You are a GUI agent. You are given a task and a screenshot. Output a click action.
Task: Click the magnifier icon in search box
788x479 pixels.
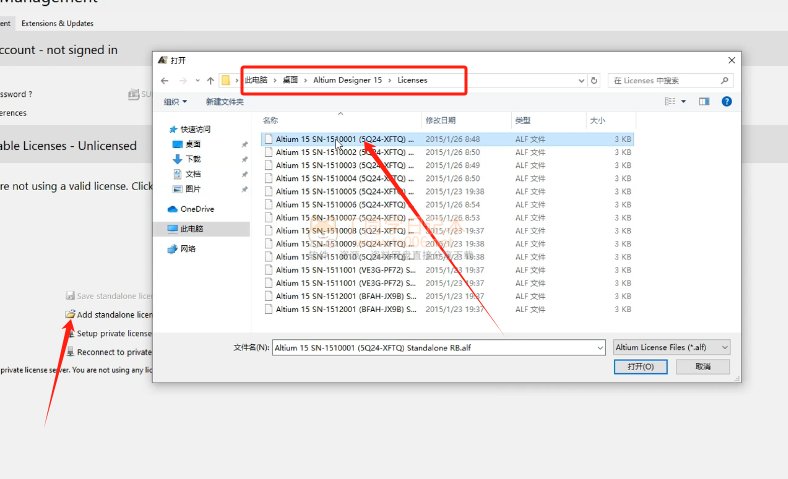pyautogui.click(x=724, y=80)
